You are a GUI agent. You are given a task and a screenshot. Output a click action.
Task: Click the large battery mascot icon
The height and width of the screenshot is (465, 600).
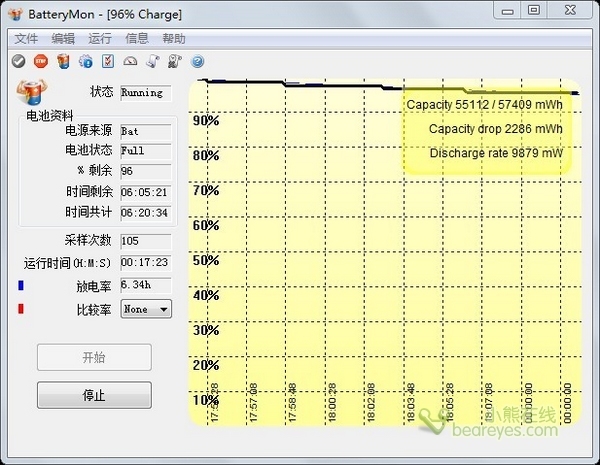(x=32, y=92)
